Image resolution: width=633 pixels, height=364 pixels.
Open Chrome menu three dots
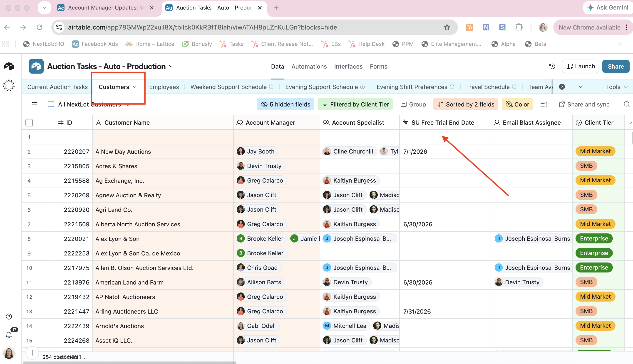pos(626,27)
